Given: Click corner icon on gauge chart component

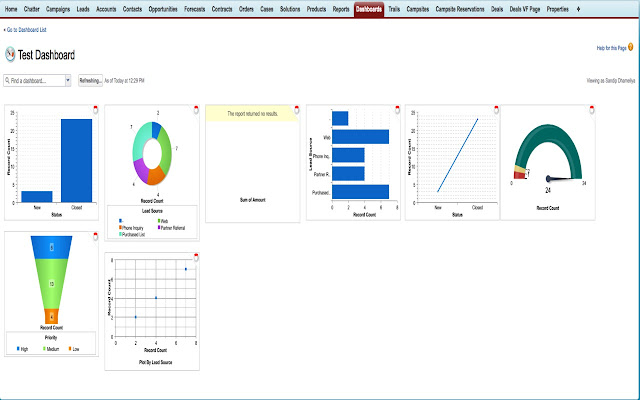Looking at the screenshot, I should click(594, 108).
